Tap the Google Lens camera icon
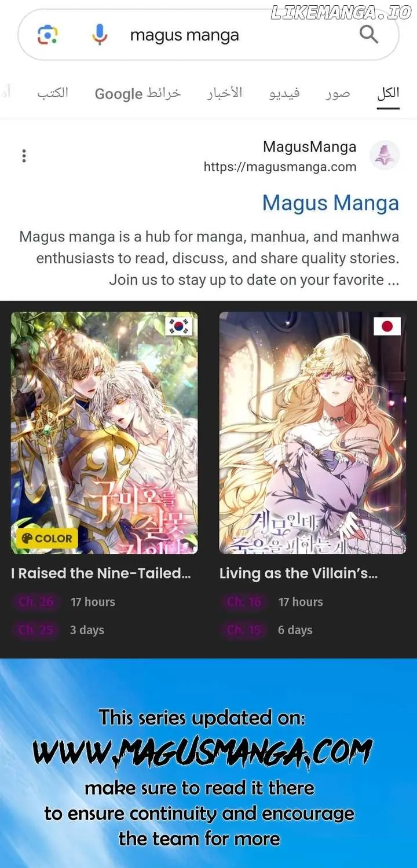This screenshot has width=417, height=868. pyautogui.click(x=47, y=36)
